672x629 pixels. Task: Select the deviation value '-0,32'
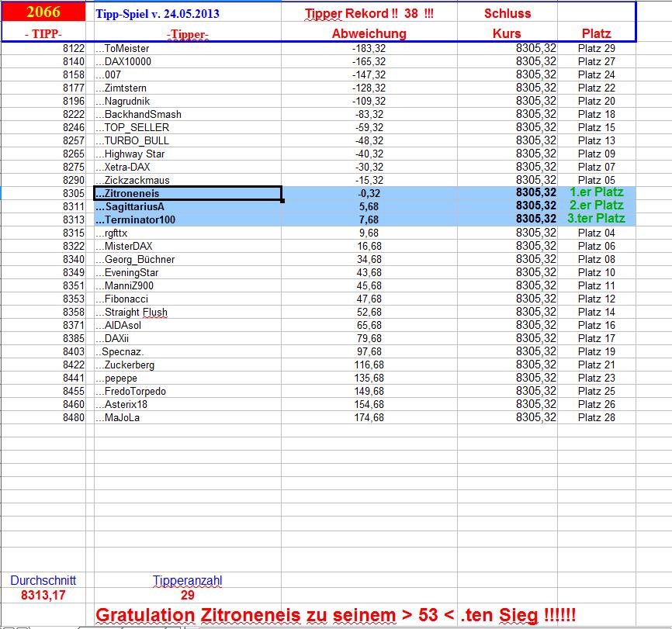[x=369, y=193]
